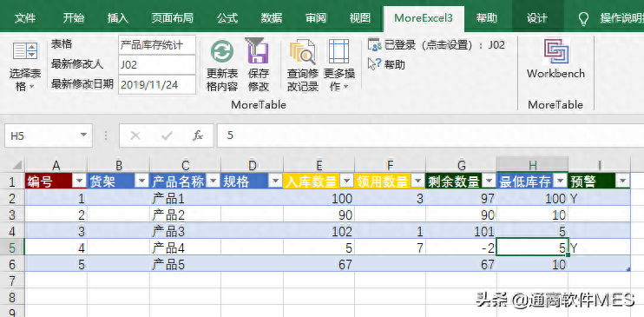
Task: Click the 编号 cell showing 4
Action: coord(56,248)
